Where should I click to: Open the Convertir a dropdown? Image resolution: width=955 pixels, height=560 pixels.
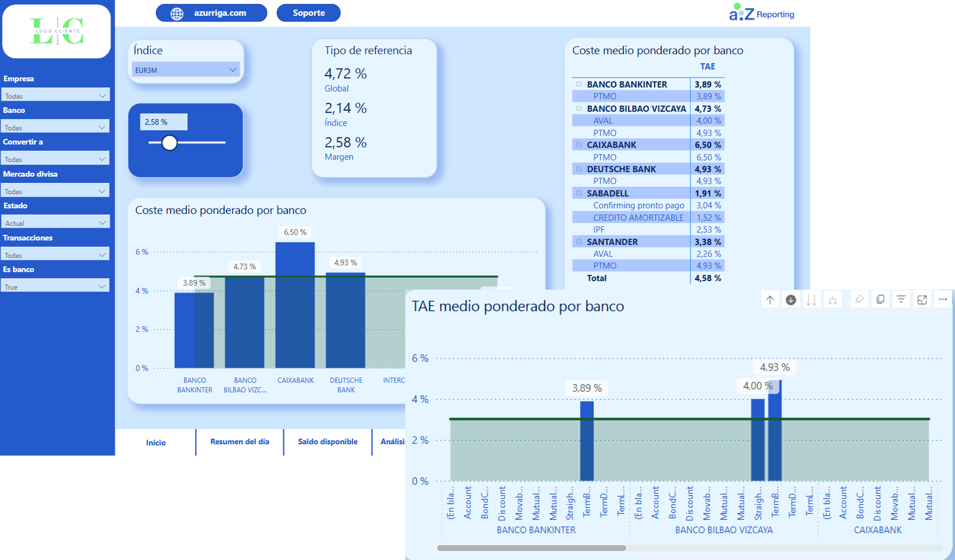click(x=55, y=159)
